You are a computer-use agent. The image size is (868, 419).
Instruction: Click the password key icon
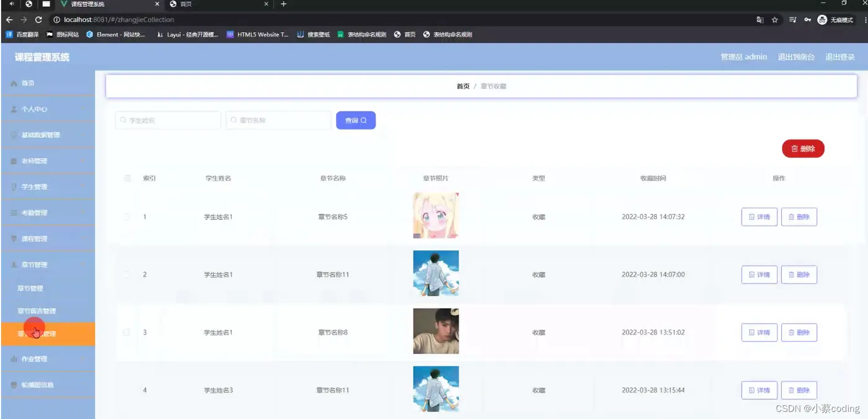click(807, 20)
